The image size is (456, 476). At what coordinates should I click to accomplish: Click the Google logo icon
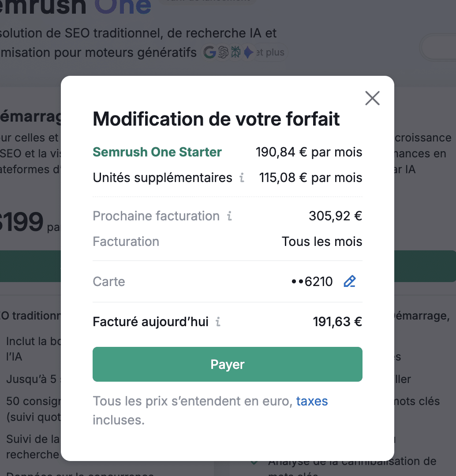click(209, 52)
